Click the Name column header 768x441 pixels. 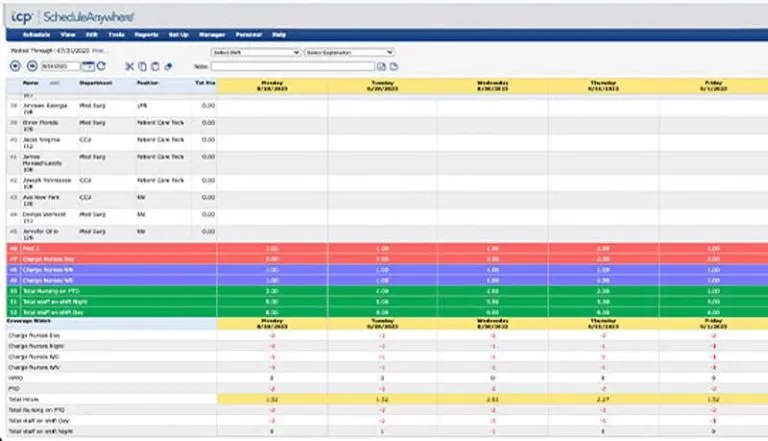[30, 83]
